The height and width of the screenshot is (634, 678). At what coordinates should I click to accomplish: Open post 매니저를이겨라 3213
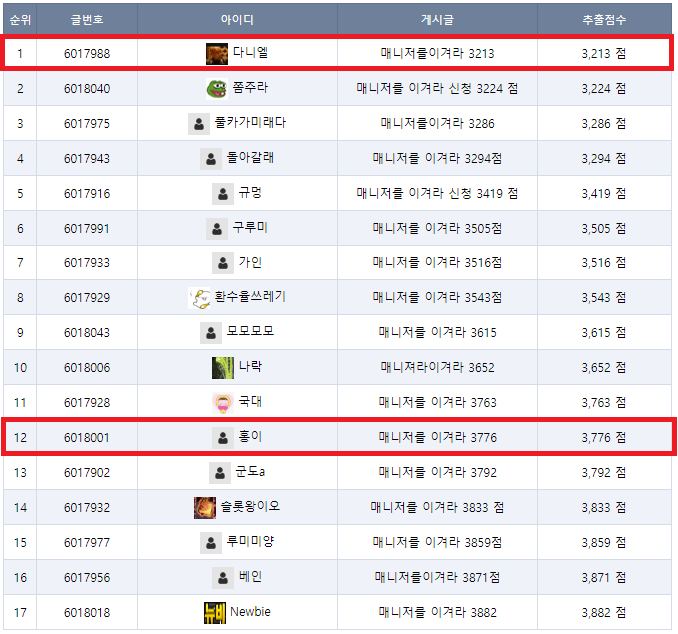tap(437, 54)
